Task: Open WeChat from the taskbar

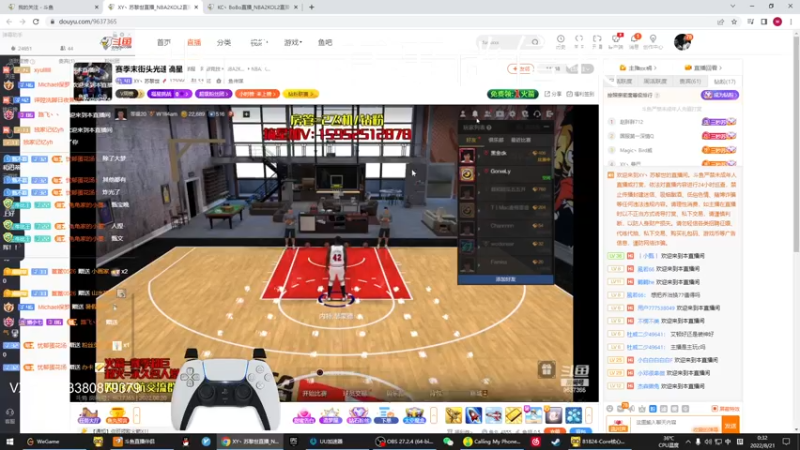Action: (448, 441)
